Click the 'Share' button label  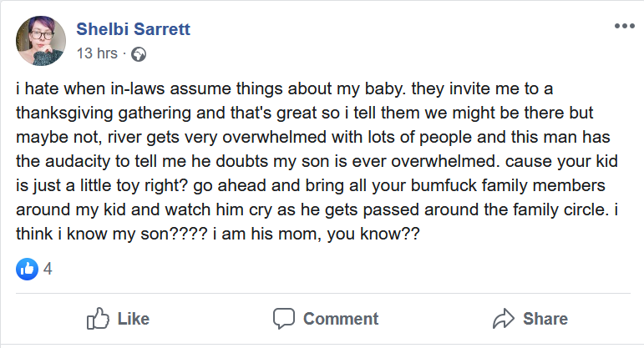click(545, 319)
